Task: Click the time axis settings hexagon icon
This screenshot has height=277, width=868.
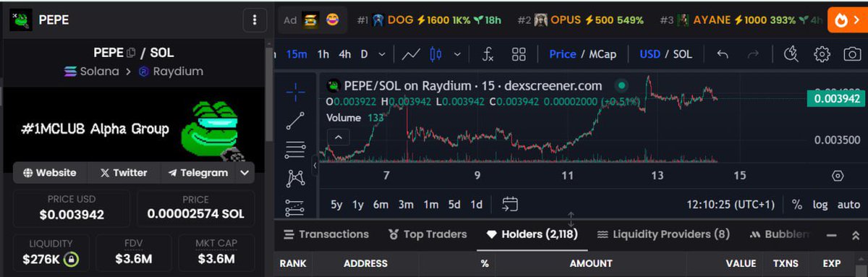Action: point(838,175)
